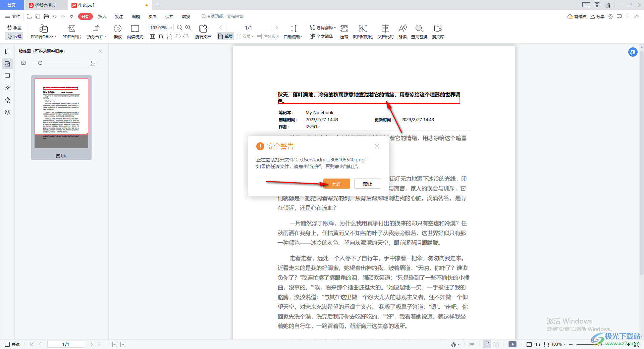This screenshot has height=349, width=644.
Task: Rotate view counterclockwise
Action: (x=178, y=36)
